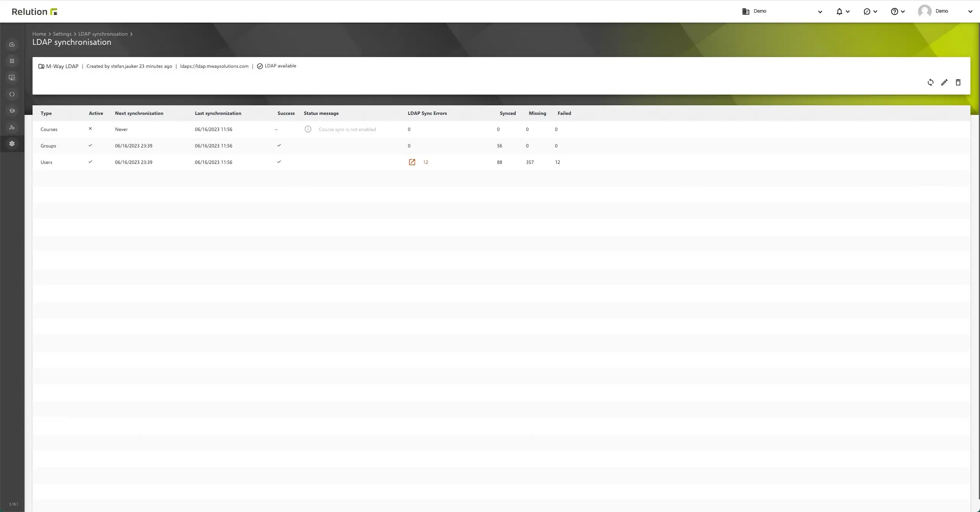Screen dimensions: 980x512
Task: Open the Apps grid sidebar icon
Action: tap(12, 61)
